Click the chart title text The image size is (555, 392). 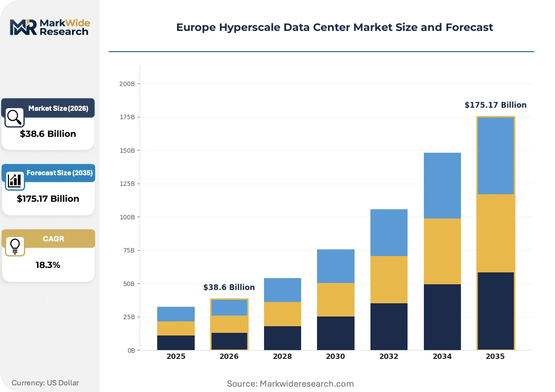pyautogui.click(x=335, y=27)
